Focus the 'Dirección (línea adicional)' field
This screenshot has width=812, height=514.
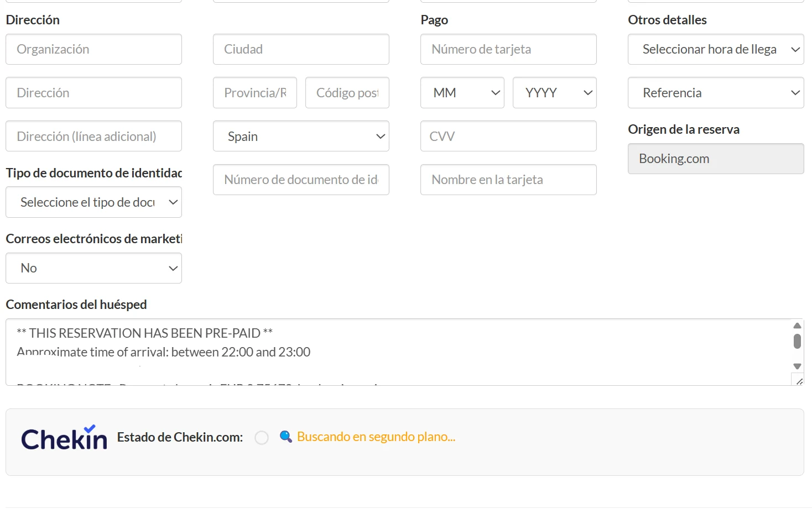click(x=93, y=136)
